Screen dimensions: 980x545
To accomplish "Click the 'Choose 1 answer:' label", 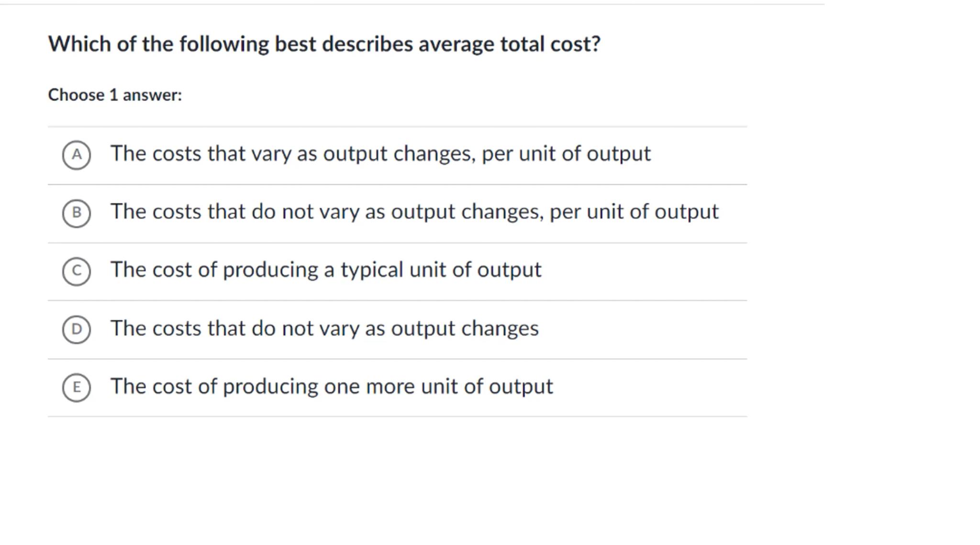I will pyautogui.click(x=115, y=95).
